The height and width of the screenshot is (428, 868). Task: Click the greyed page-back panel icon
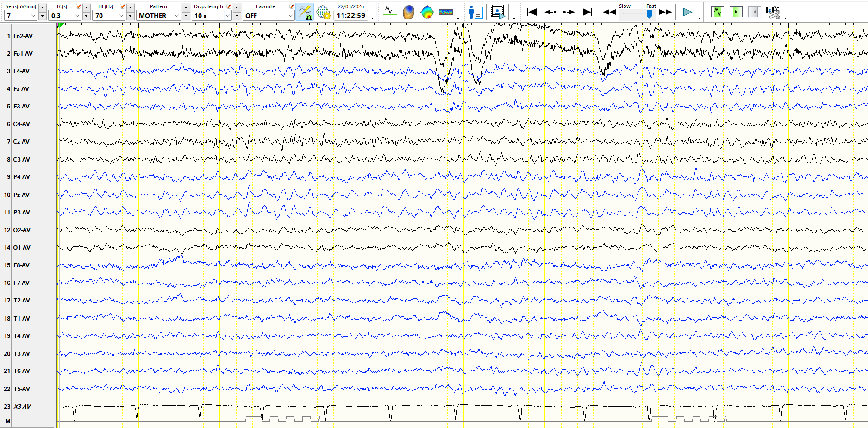(754, 12)
